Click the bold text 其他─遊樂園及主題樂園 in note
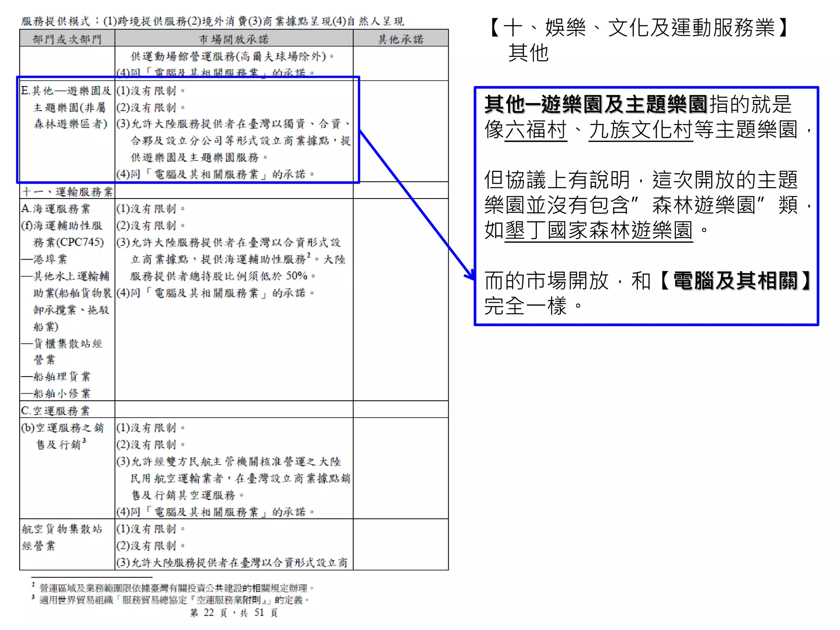This screenshot has width=840, height=630. 596,104
